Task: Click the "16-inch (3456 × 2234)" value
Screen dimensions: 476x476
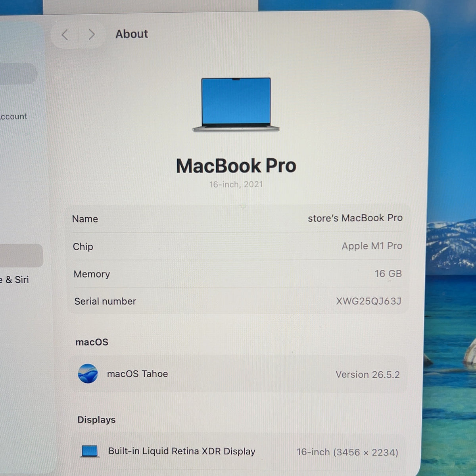Action: [x=347, y=452]
